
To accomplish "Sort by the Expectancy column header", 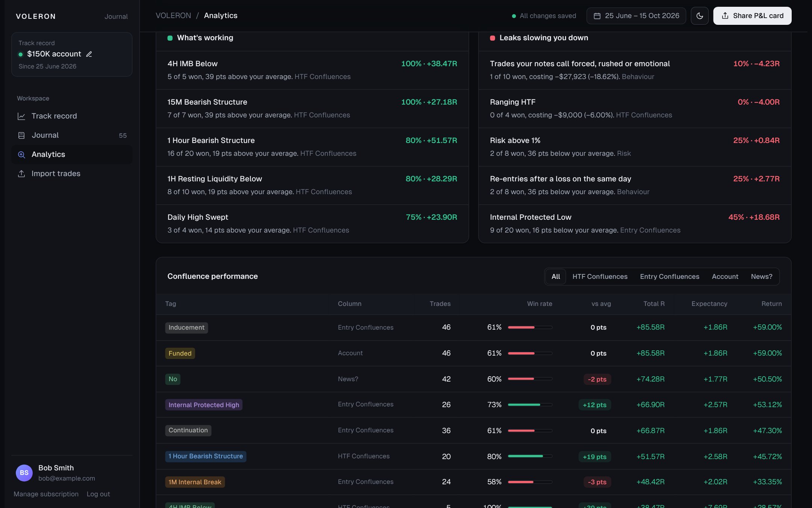I will pos(709,304).
